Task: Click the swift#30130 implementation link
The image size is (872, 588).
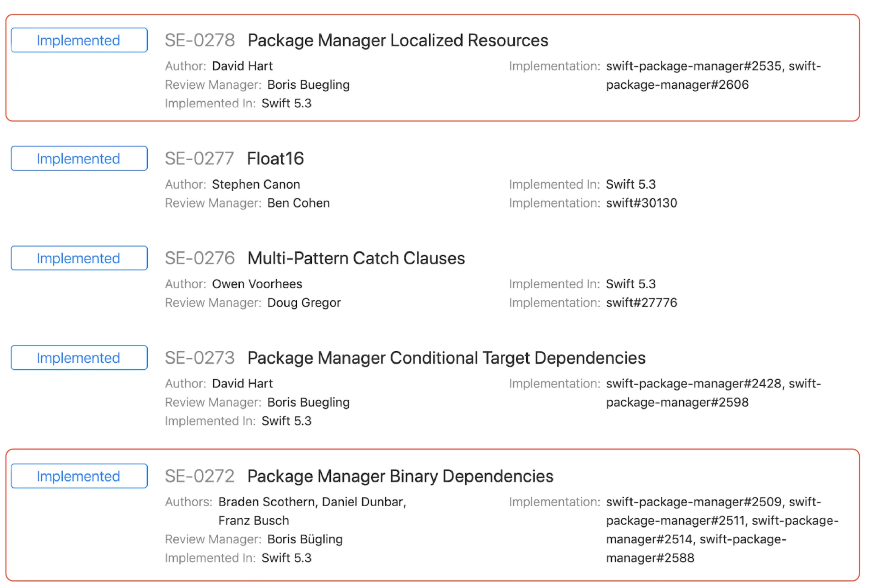Action: (x=642, y=203)
